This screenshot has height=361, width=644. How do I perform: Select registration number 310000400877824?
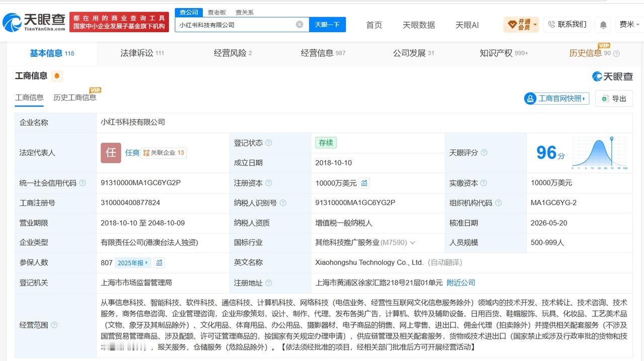[x=130, y=203]
